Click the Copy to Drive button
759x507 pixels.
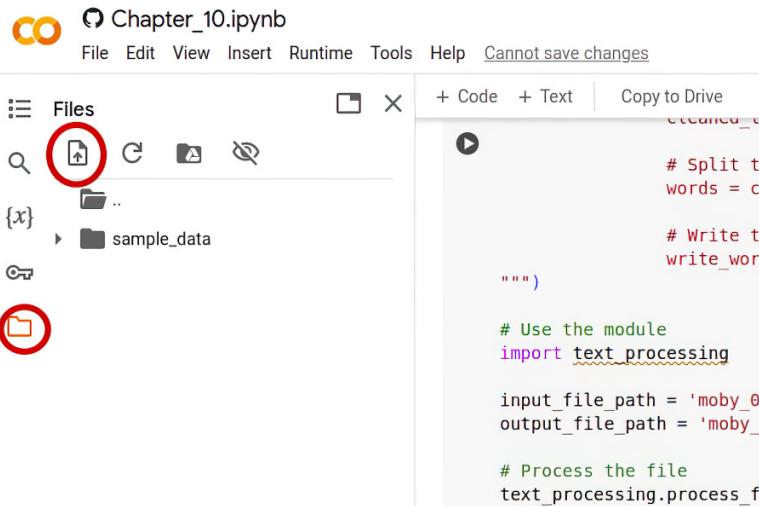[x=671, y=97]
